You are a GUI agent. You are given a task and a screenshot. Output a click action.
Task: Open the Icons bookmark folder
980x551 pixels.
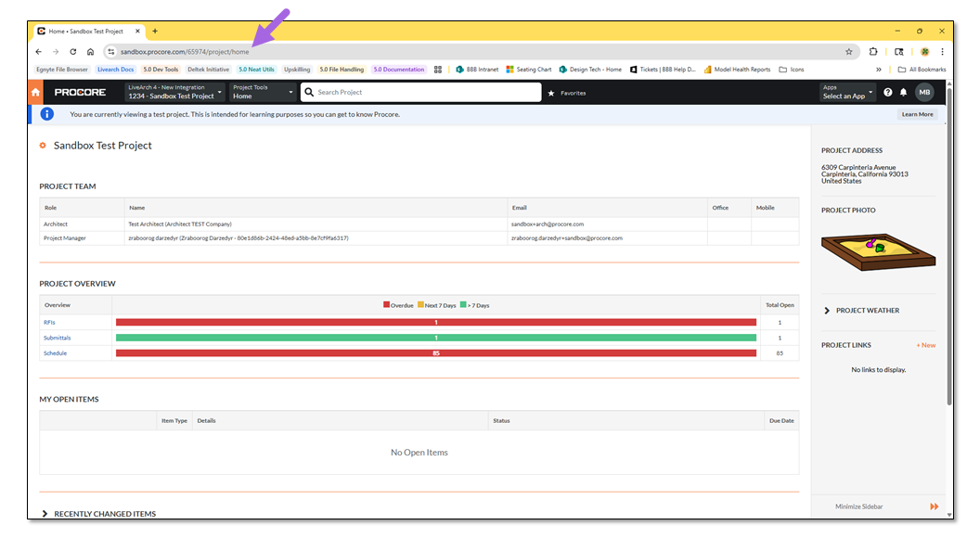(x=792, y=70)
